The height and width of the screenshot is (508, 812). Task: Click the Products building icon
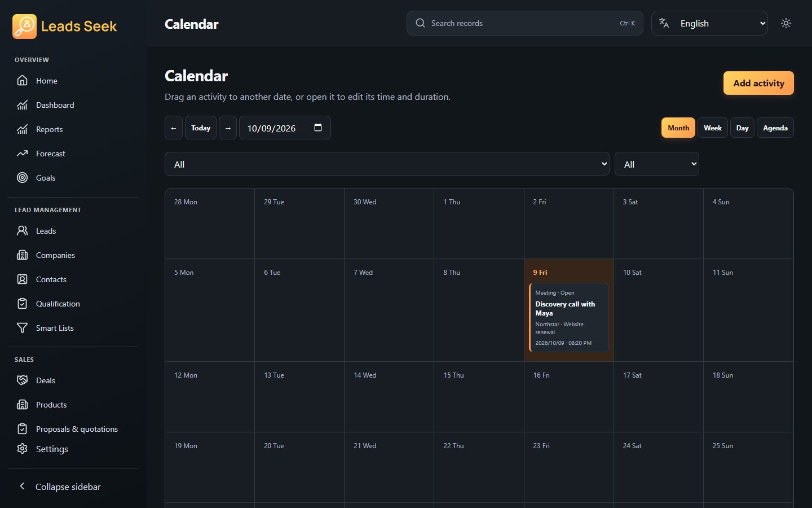pyautogui.click(x=22, y=405)
